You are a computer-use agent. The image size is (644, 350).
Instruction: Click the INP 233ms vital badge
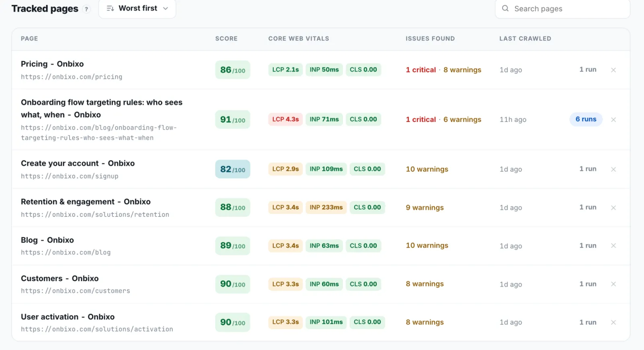326,208
